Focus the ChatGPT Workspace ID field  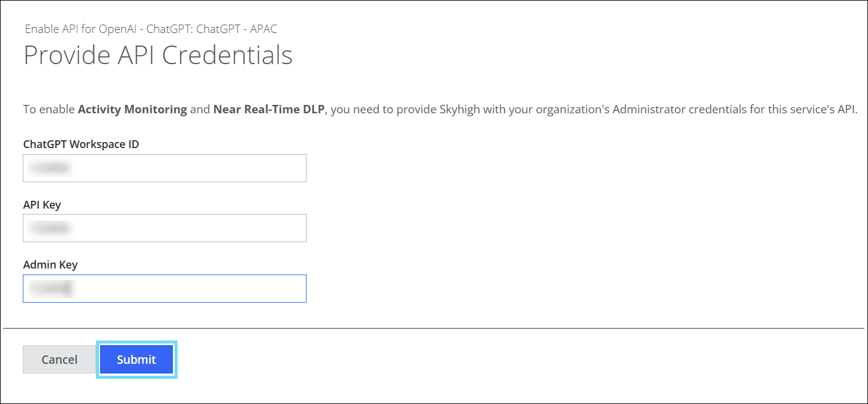(x=164, y=168)
